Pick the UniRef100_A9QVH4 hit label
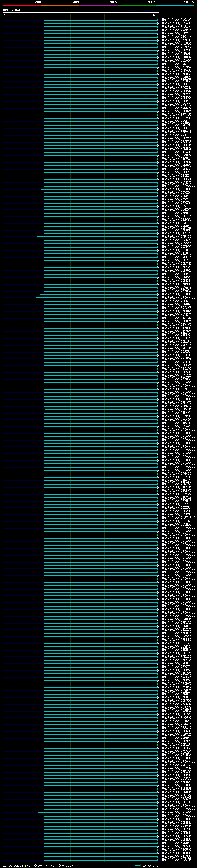Screen dimensions: 197x868 point(177,125)
